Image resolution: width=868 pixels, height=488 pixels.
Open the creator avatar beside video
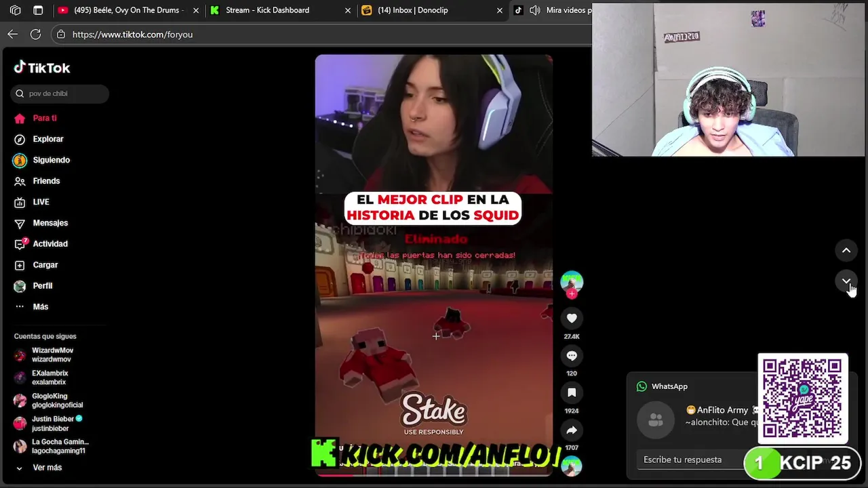pyautogui.click(x=572, y=281)
